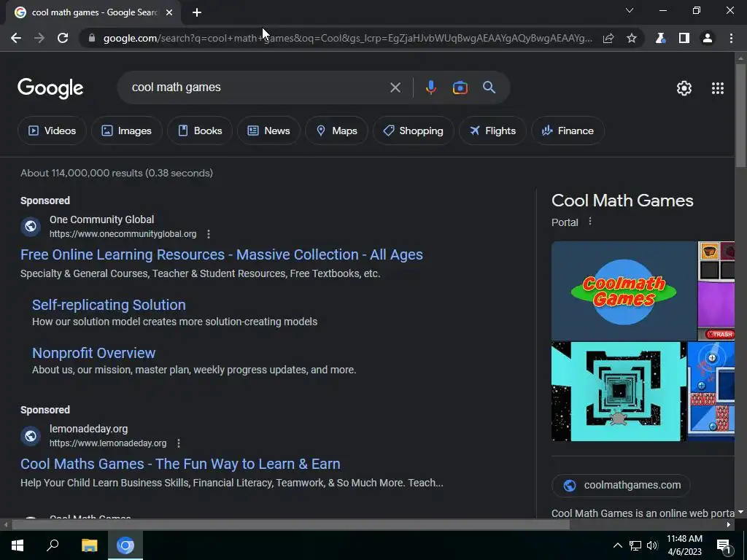Image resolution: width=747 pixels, height=560 pixels.
Task: Open the Self-replicating Solution link
Action: [x=109, y=305]
